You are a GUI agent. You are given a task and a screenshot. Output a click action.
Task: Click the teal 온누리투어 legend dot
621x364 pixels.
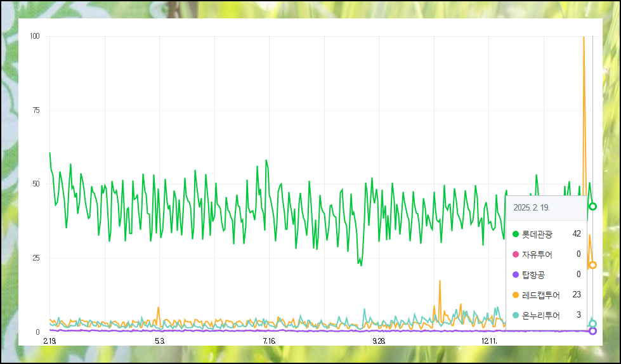click(516, 315)
